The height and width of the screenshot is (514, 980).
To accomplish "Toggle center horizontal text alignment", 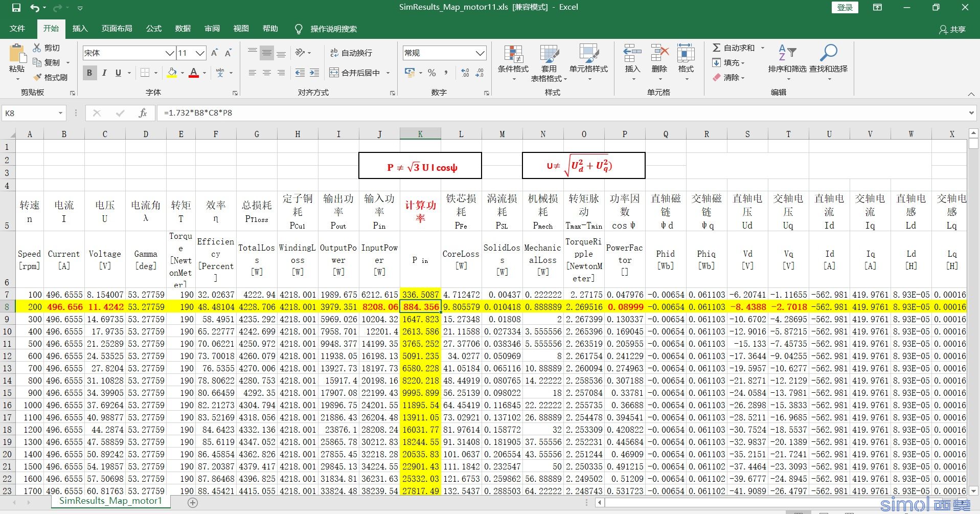I will coord(267,73).
